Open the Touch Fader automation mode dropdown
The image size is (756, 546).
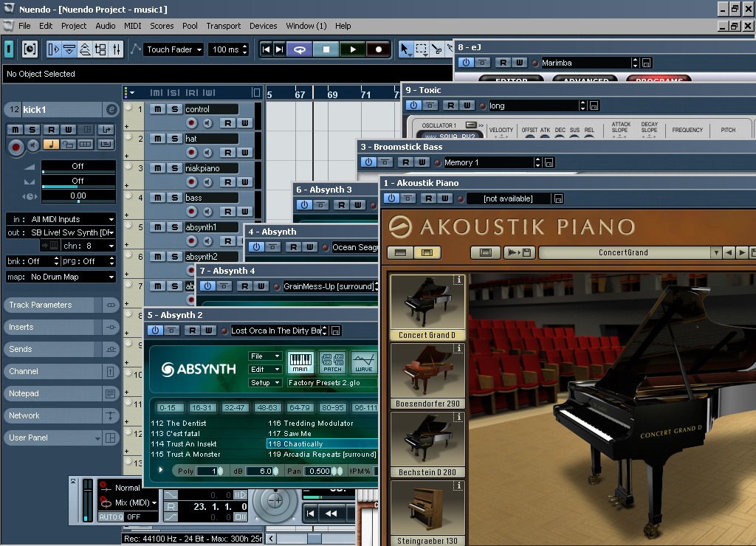173,49
